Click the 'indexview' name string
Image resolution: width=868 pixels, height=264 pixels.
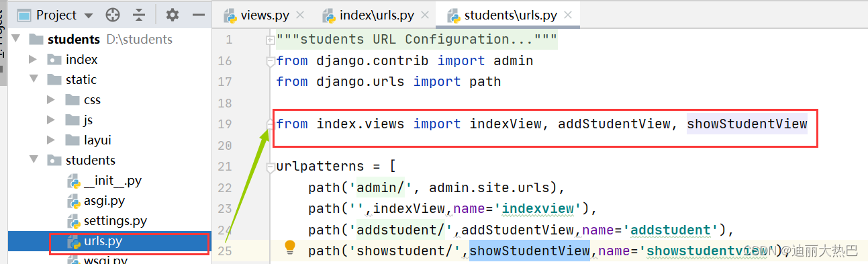click(542, 208)
